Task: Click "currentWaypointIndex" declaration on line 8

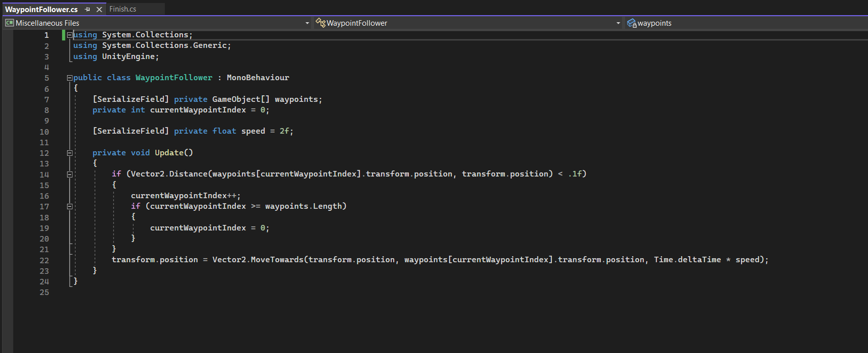Action: pyautogui.click(x=198, y=110)
